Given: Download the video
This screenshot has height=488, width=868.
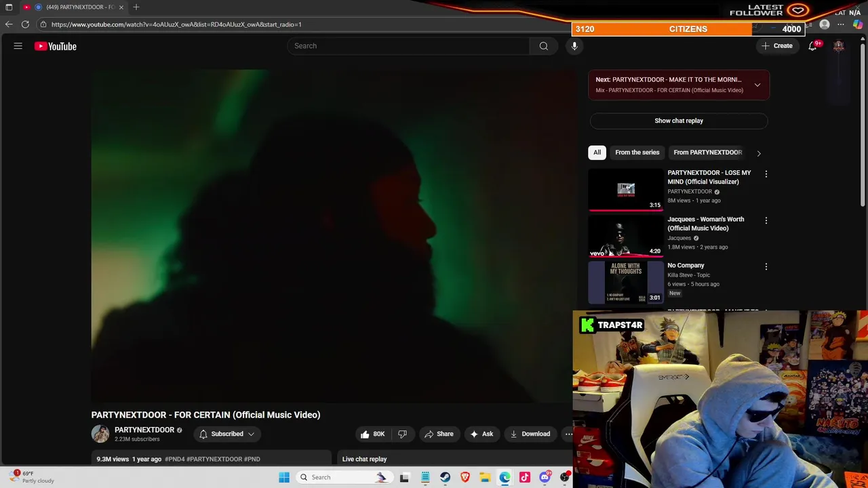Looking at the screenshot, I should pyautogui.click(x=530, y=434).
